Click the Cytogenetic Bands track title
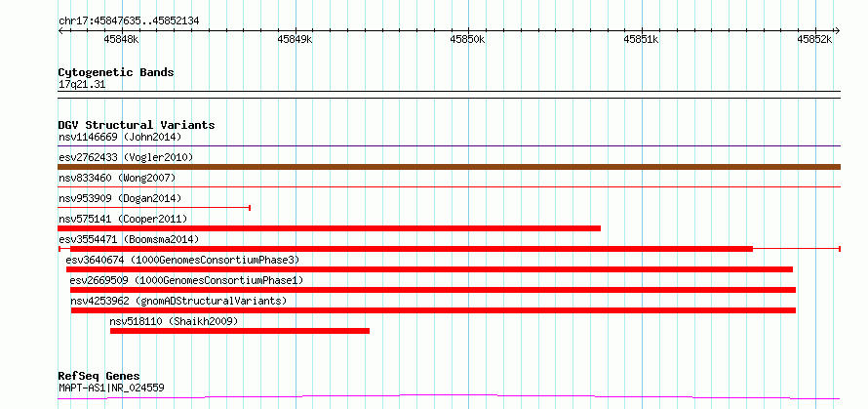The width and height of the screenshot is (868, 409). (x=116, y=72)
